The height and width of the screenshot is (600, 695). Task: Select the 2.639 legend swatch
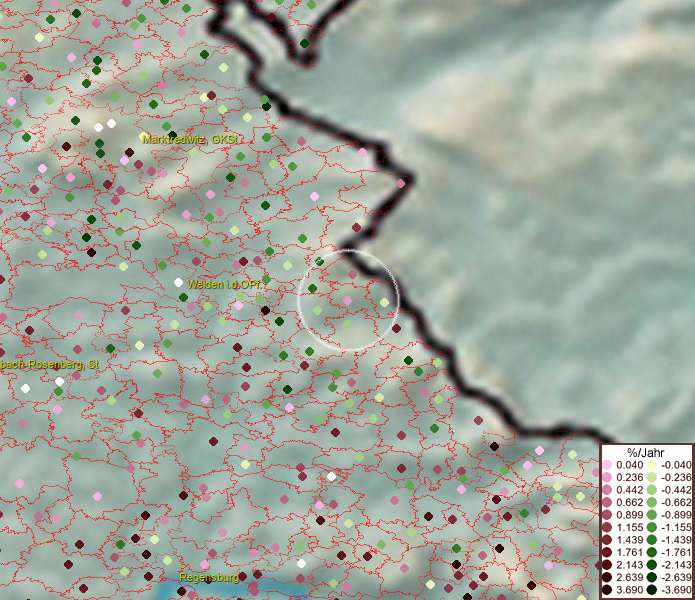[607, 577]
